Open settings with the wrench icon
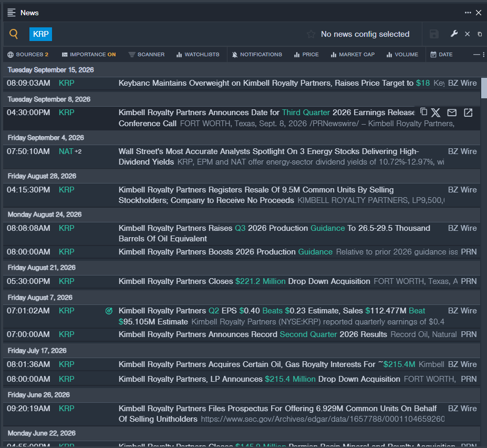Image resolution: width=487 pixels, height=448 pixels. (454, 34)
